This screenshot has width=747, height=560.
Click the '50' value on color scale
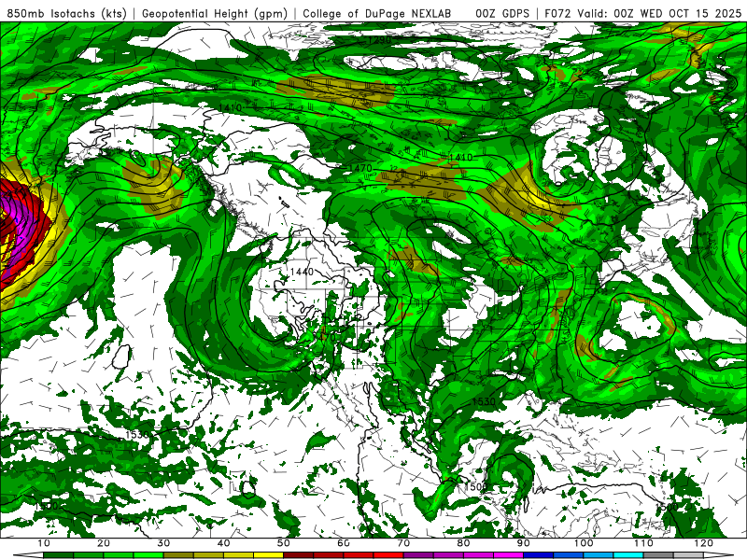click(284, 543)
